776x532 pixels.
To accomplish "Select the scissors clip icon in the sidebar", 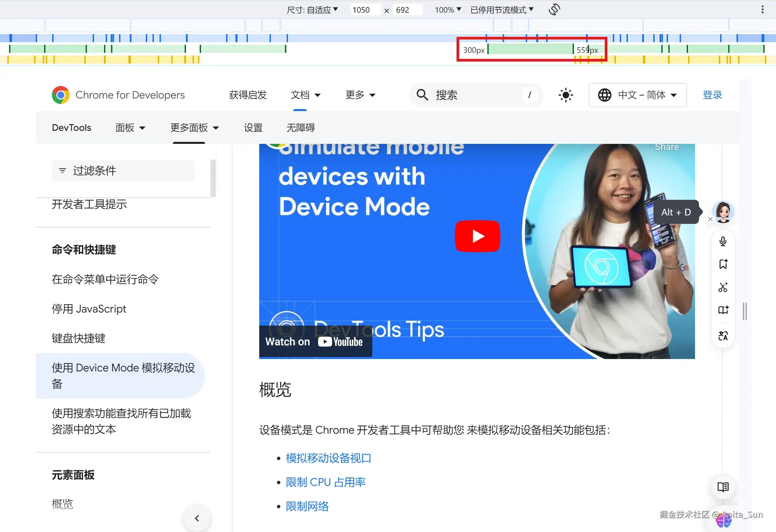I will (723, 287).
